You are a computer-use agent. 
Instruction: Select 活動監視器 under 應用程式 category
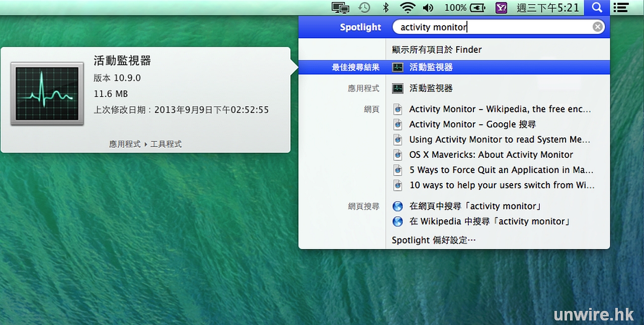tap(431, 89)
